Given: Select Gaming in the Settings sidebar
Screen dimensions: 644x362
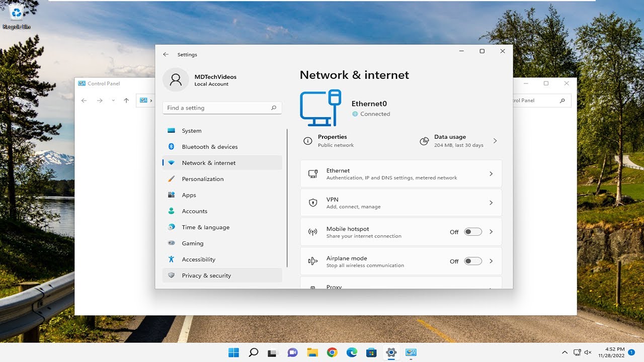Looking at the screenshot, I should click(222, 243).
